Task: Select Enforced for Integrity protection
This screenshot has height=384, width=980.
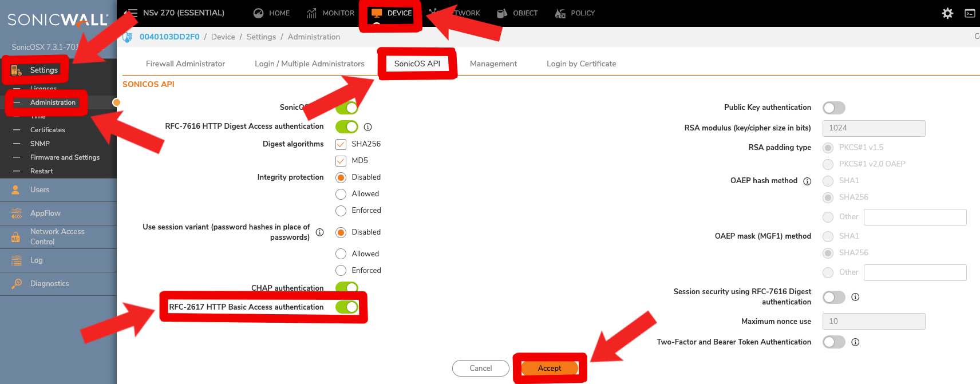Action: 341,211
